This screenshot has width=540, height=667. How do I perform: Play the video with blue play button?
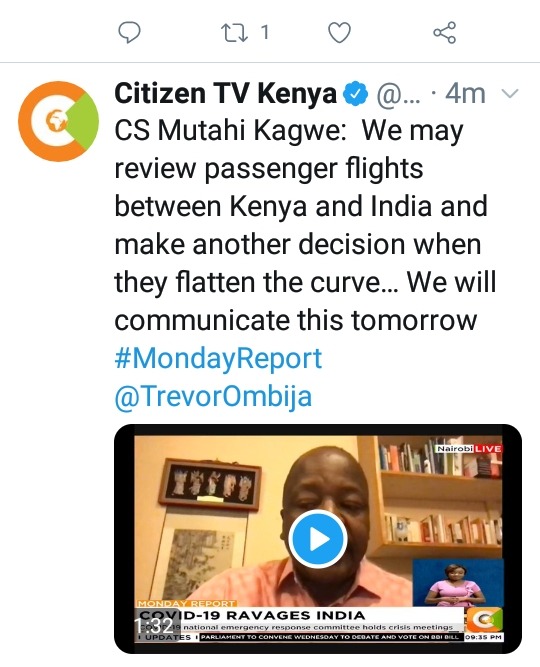pos(318,539)
